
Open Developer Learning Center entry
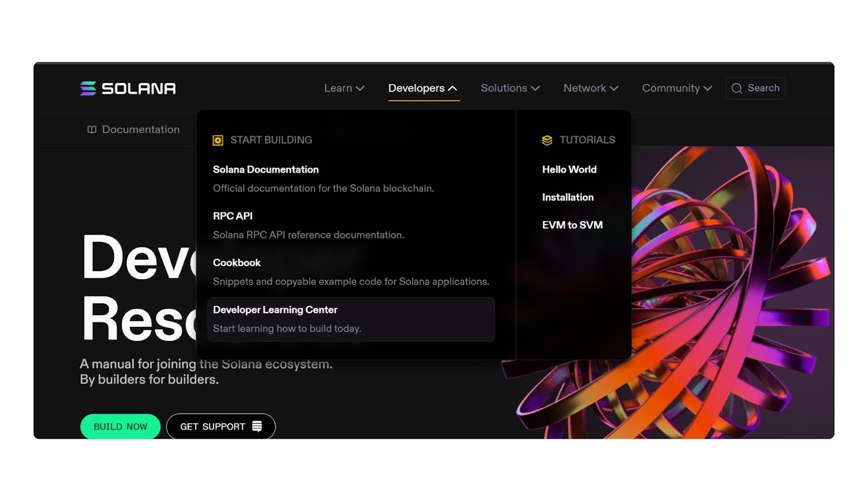pyautogui.click(x=351, y=319)
